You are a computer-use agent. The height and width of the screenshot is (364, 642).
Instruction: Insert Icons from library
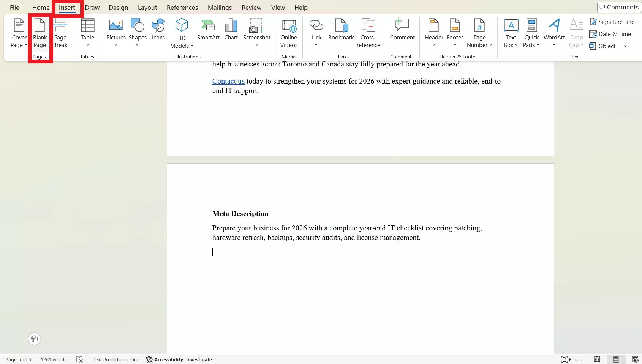tap(158, 30)
